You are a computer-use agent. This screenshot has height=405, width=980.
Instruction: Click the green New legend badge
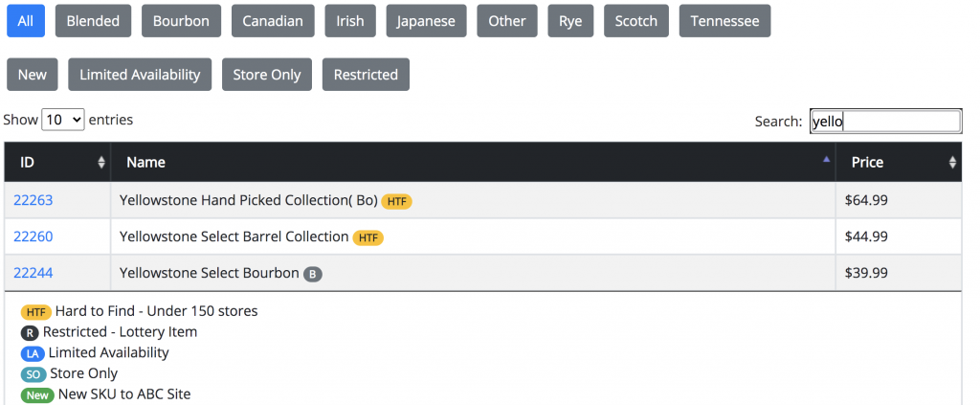(x=37, y=394)
